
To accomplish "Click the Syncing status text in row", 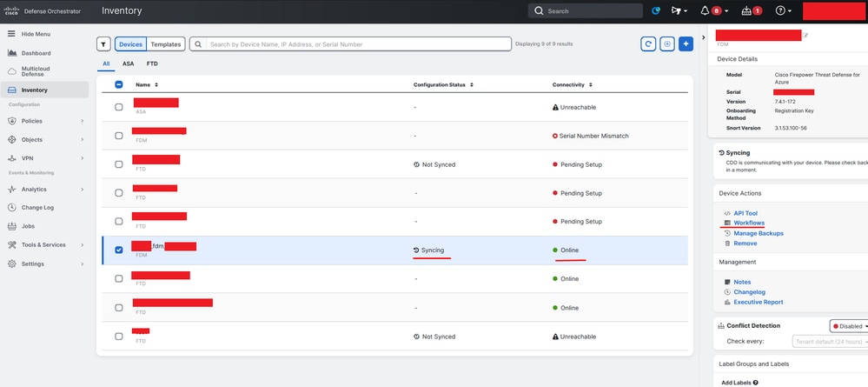I will tap(433, 250).
